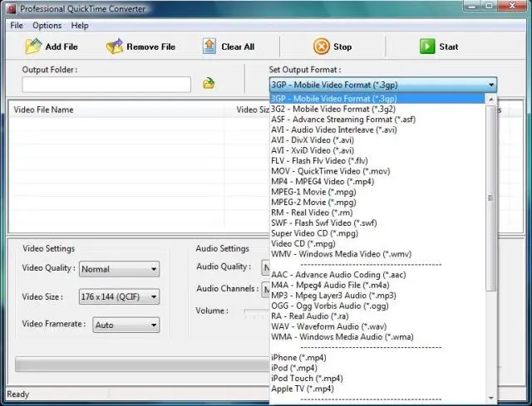Select MP3 - Mpeg Layer3 Audio
532x406 pixels.
pos(377,296)
